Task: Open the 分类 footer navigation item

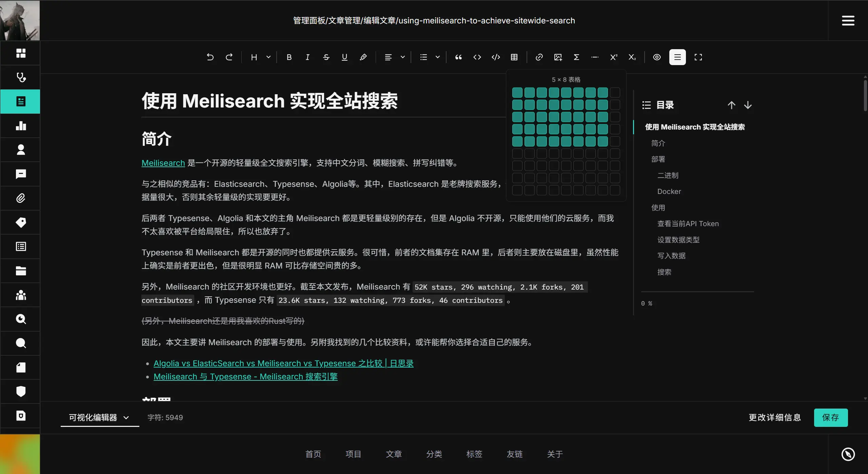Action: tap(434, 454)
